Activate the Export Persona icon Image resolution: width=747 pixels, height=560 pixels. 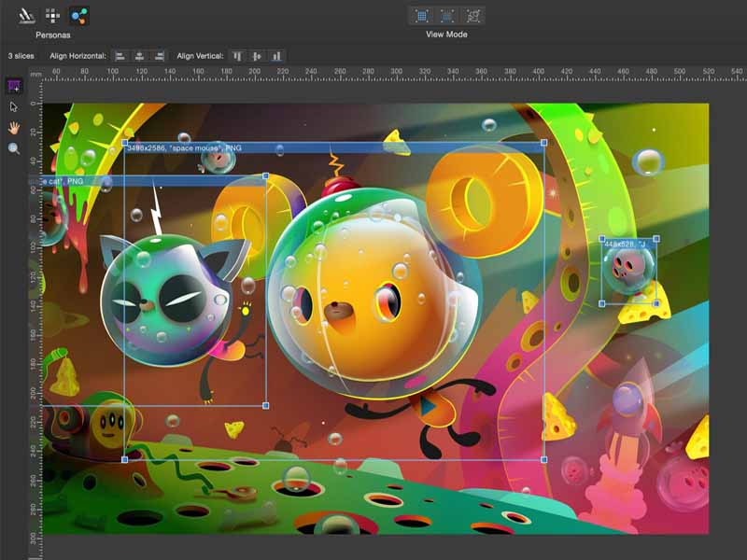79,15
